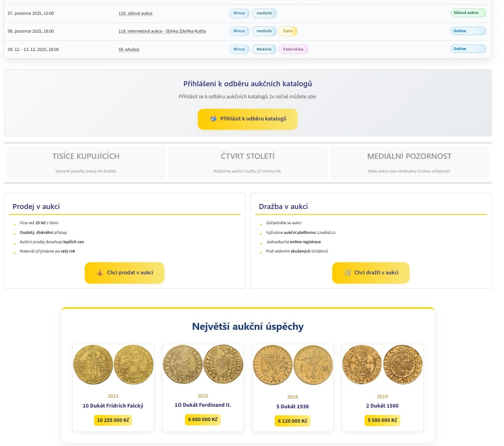Open 10 Dukát Fridrich Falcký coin image
This screenshot has width=504, height=446.
point(113,365)
